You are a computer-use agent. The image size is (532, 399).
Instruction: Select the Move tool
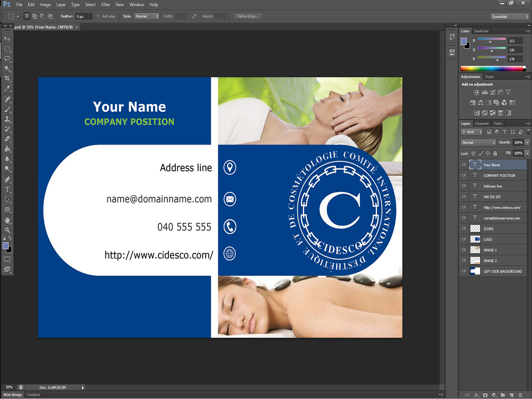pos(7,39)
